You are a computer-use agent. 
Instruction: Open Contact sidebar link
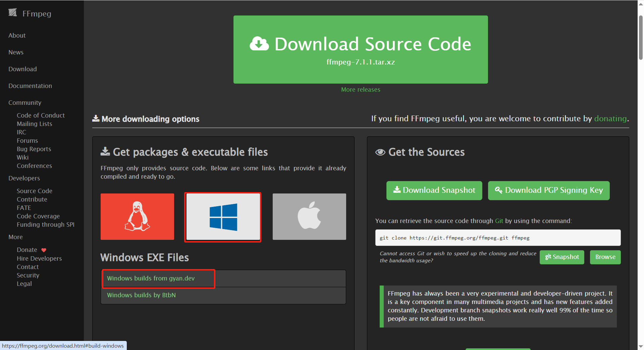click(x=28, y=267)
